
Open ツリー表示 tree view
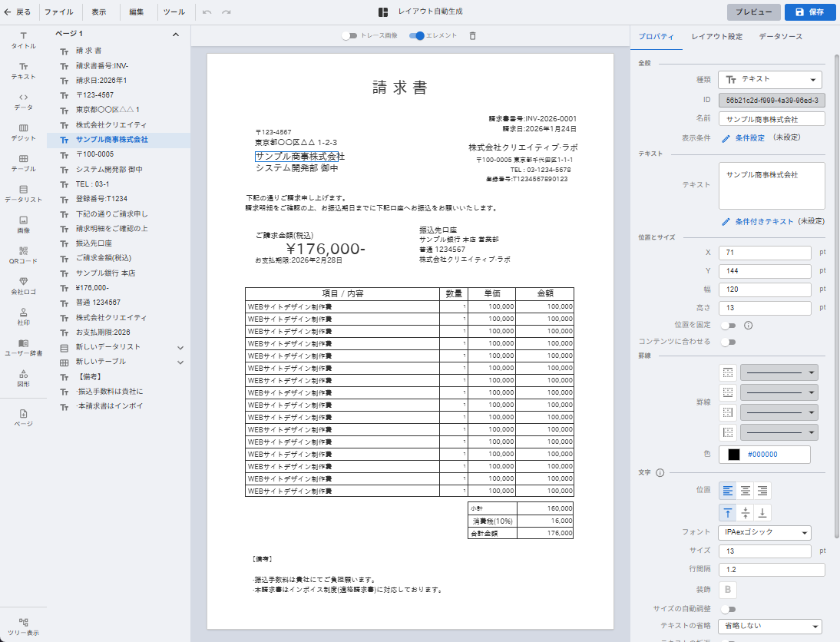click(x=23, y=626)
